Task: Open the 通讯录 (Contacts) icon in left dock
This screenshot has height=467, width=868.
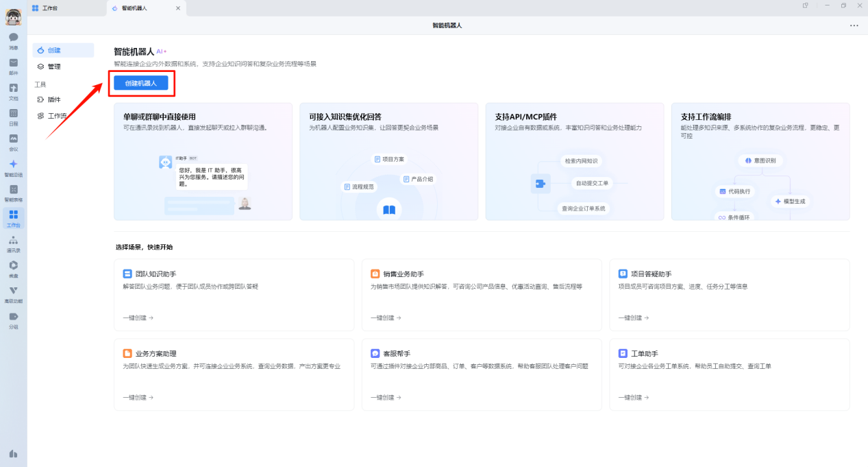Action: point(13,243)
